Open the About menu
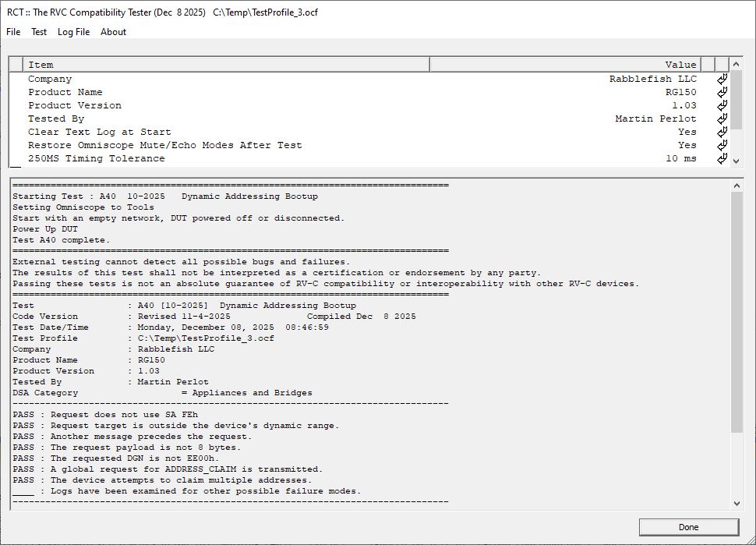The width and height of the screenshot is (756, 545). (114, 32)
